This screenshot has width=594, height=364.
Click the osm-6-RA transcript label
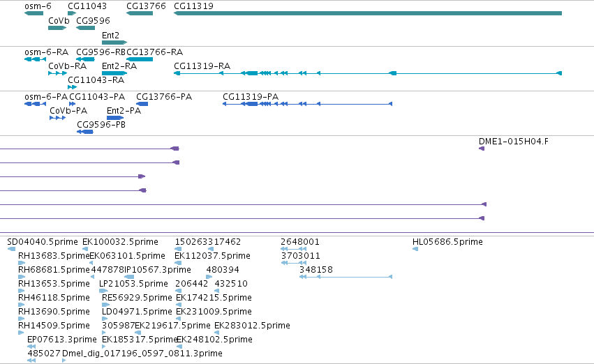click(47, 52)
